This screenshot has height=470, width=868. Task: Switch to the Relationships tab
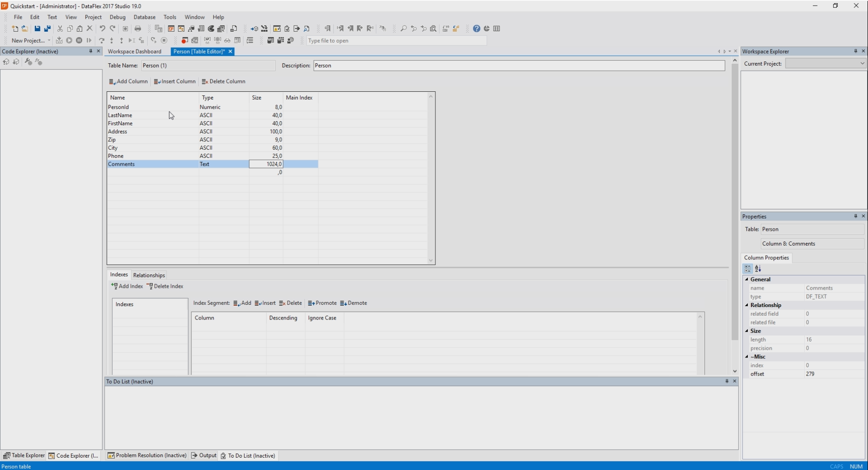coord(149,275)
